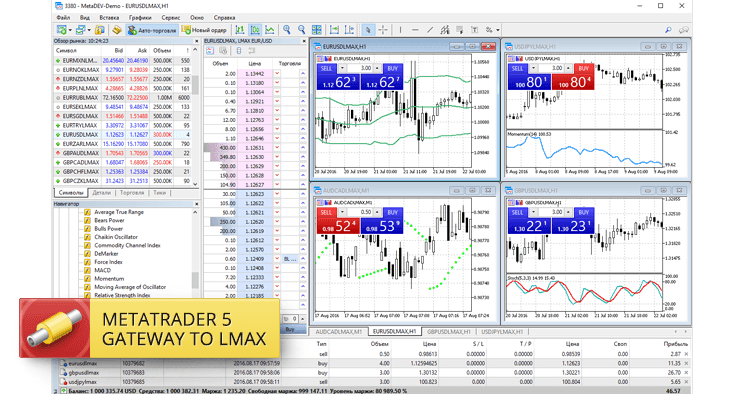Select the vertical line tool
The image size is (750, 394).
tap(400, 30)
